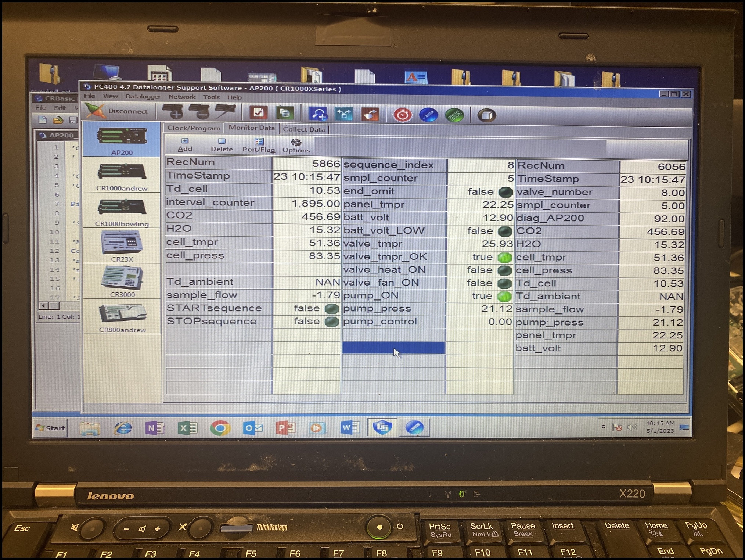745x560 pixels.
Task: Click the sequence_index label cell
Action: pos(394,165)
